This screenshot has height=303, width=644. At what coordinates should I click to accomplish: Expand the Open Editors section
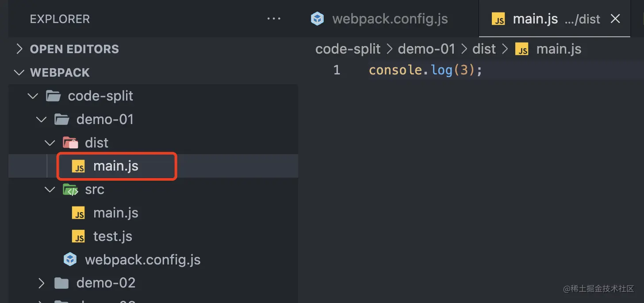pyautogui.click(x=19, y=49)
